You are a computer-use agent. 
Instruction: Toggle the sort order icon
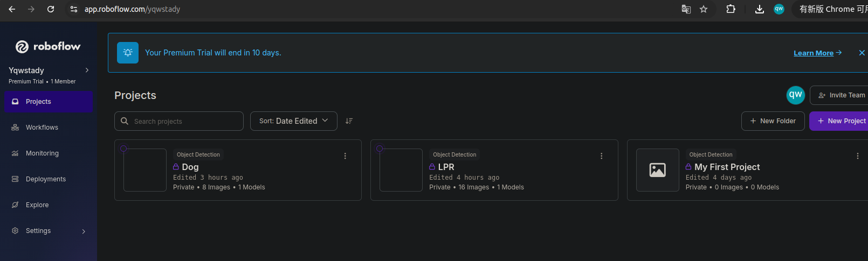click(x=349, y=121)
